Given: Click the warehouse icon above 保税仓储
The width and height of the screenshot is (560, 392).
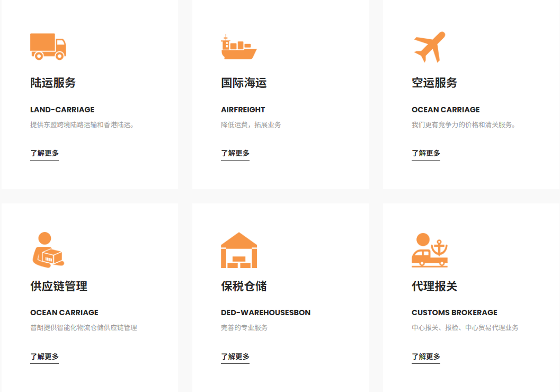Looking at the screenshot, I should pos(239,250).
